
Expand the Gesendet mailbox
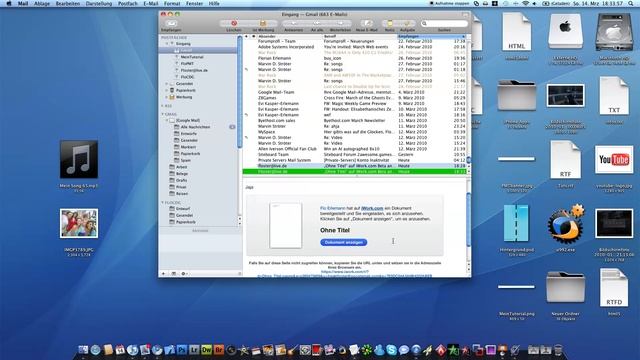click(x=167, y=84)
